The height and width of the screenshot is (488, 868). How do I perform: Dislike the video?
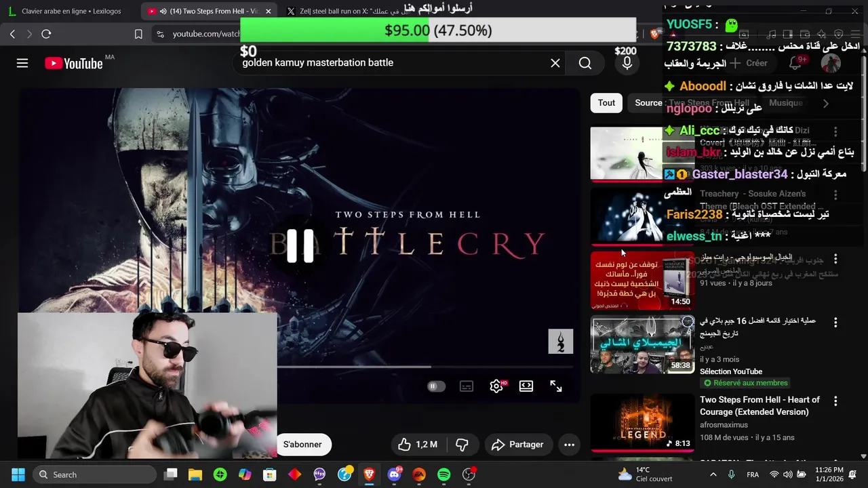click(462, 445)
